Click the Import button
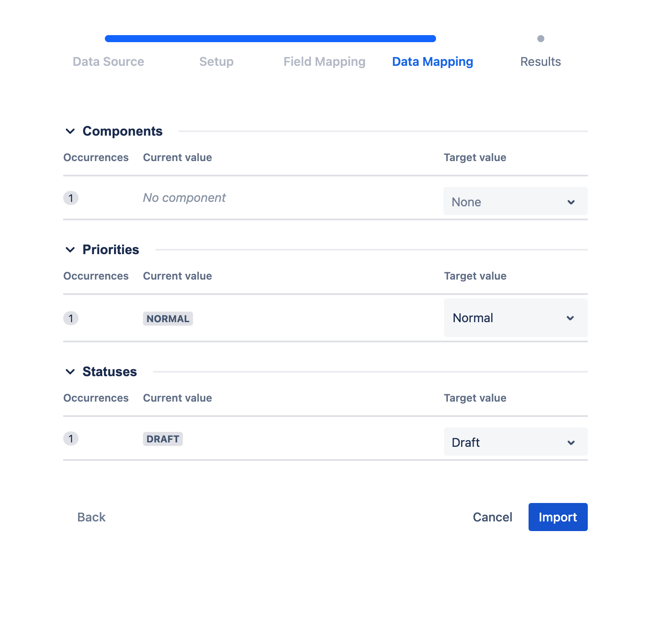This screenshot has height=625, width=672. [558, 517]
